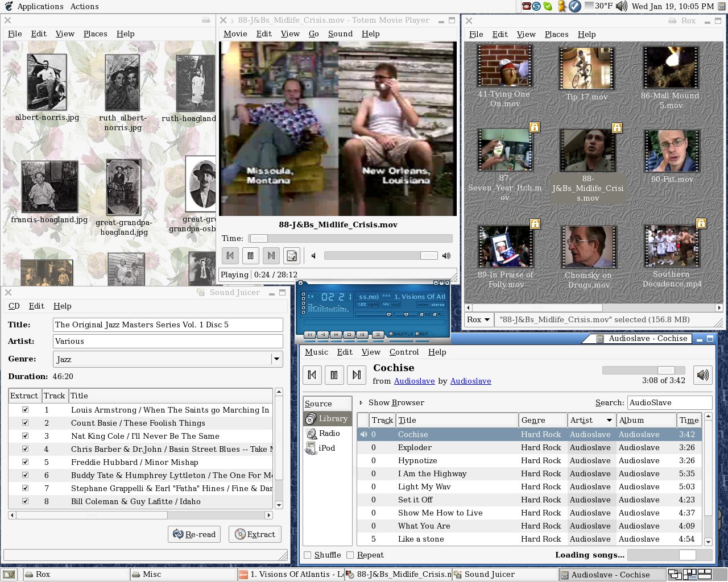The image size is (728, 582).
Task: Uncheck extract for Bill Coleman track
Action: 25,501
